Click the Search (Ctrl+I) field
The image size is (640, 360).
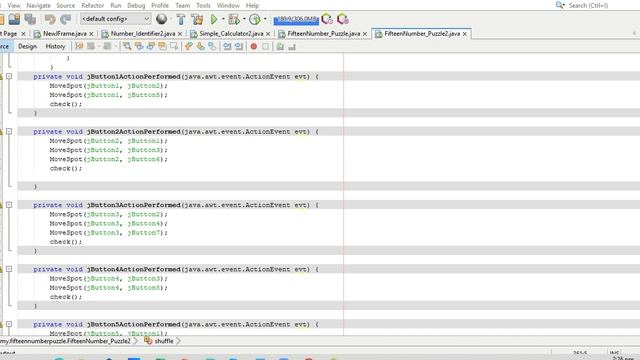[588, 5]
